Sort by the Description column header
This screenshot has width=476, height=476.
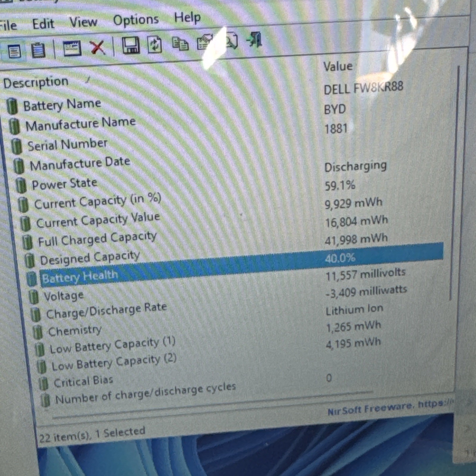(36, 82)
